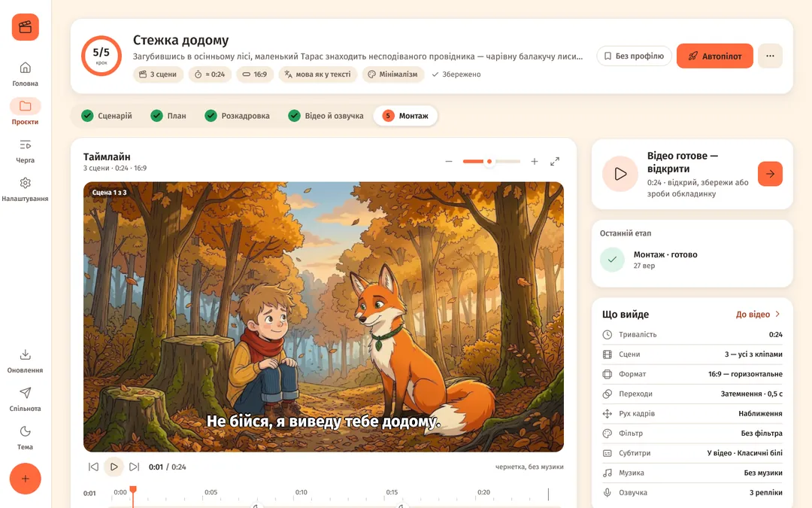Click the чернетка, без музики note

coord(529,467)
